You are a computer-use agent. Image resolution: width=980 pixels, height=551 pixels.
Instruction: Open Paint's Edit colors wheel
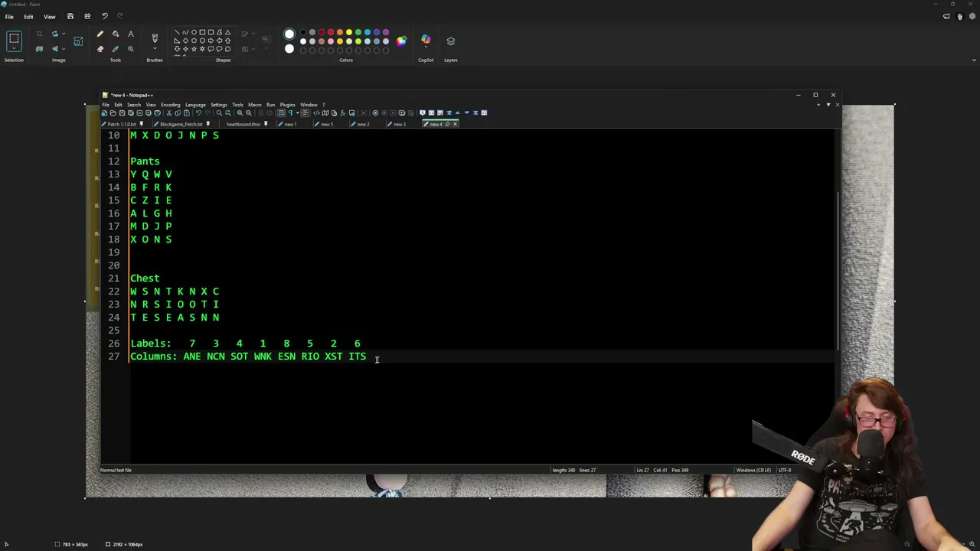[401, 41]
